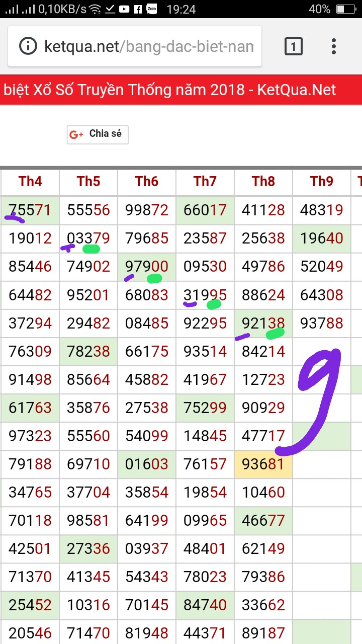
Task: Click the Google Plus Chia sẻ button
Action: 98,134
